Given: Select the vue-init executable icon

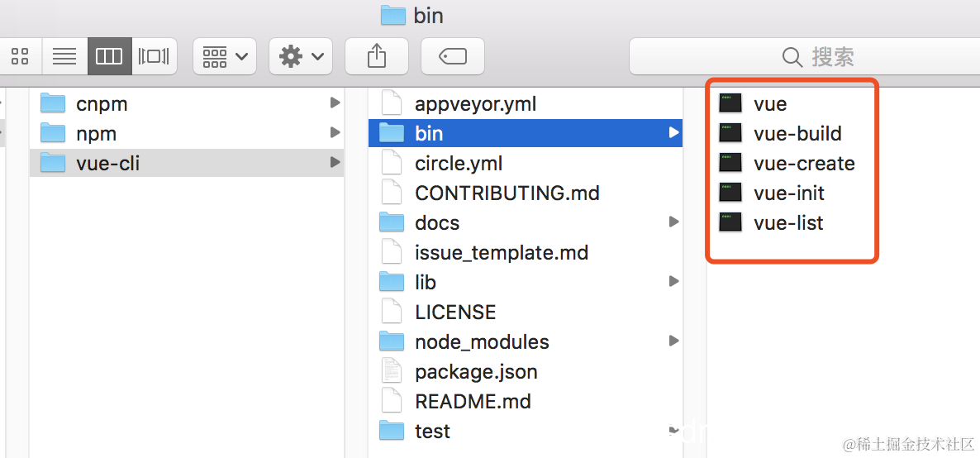Looking at the screenshot, I should [730, 193].
